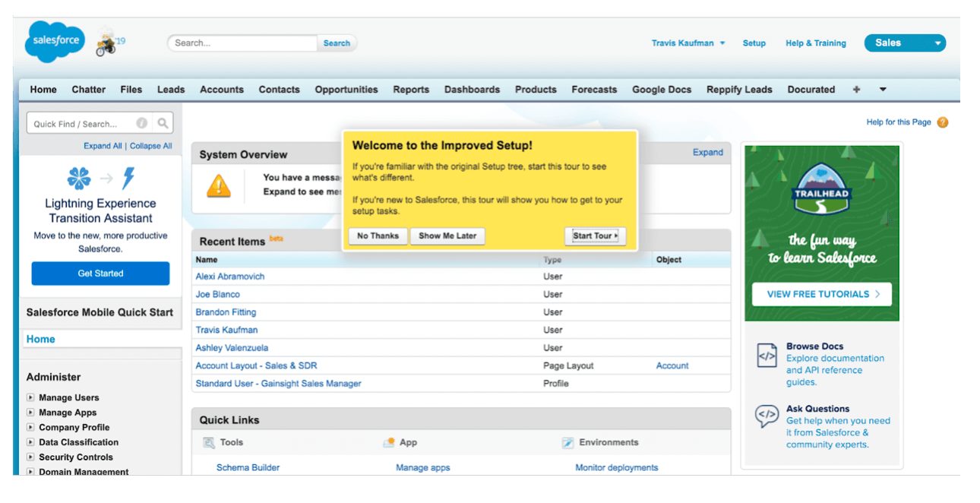Viewport: 980px width, 503px height.
Task: Click the No Thanks button
Action: (x=378, y=236)
